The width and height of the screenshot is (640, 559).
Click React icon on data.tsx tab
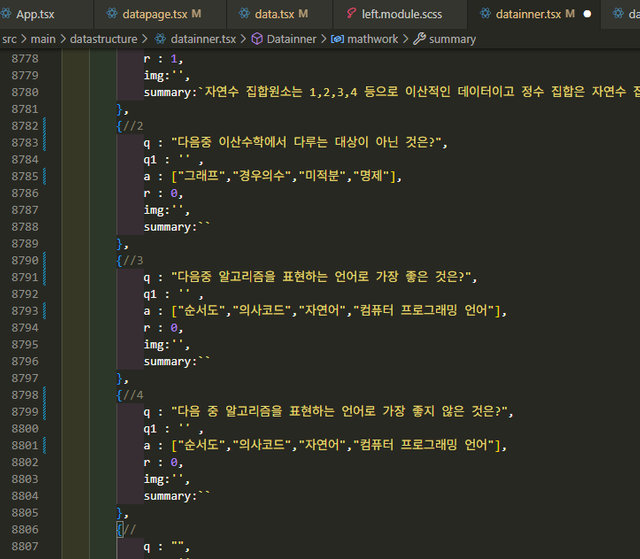coord(244,13)
